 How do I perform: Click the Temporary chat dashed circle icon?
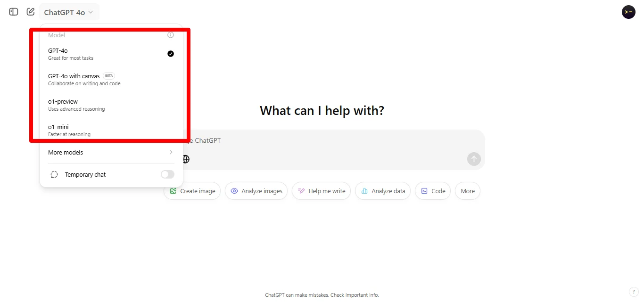[x=54, y=175]
